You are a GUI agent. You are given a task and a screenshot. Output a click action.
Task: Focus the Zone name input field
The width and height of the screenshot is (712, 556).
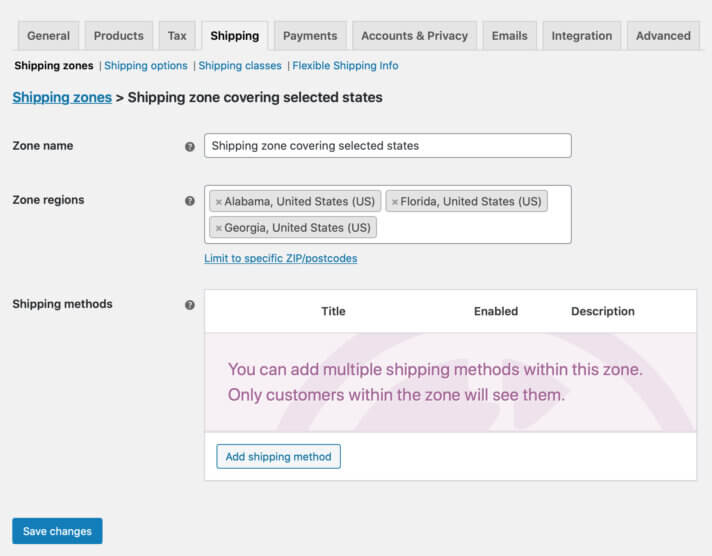pyautogui.click(x=388, y=145)
